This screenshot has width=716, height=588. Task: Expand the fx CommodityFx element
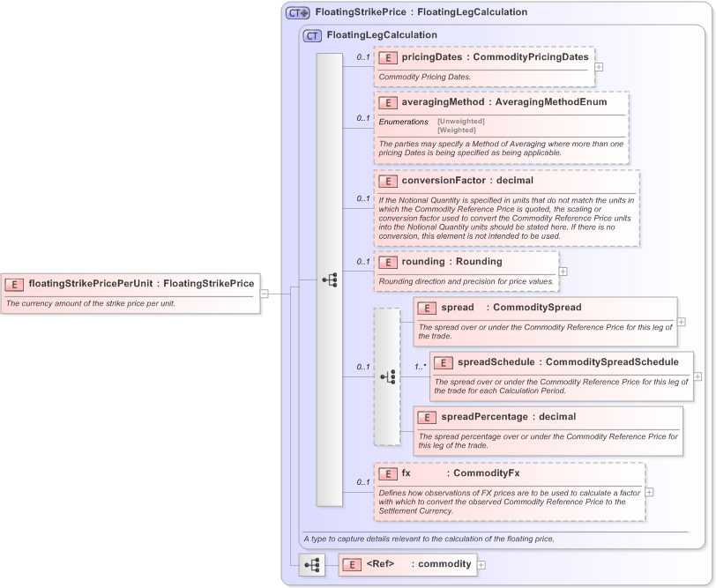(649, 492)
